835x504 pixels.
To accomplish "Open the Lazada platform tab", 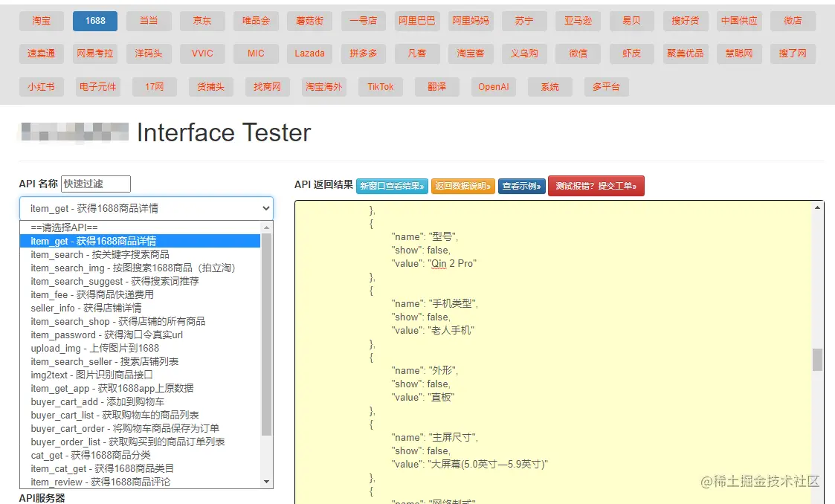I will pos(309,54).
